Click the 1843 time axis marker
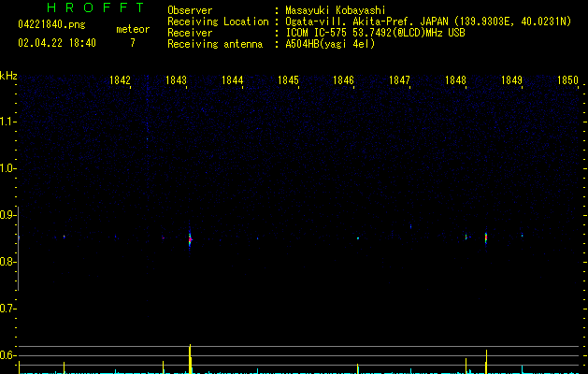 [176, 80]
